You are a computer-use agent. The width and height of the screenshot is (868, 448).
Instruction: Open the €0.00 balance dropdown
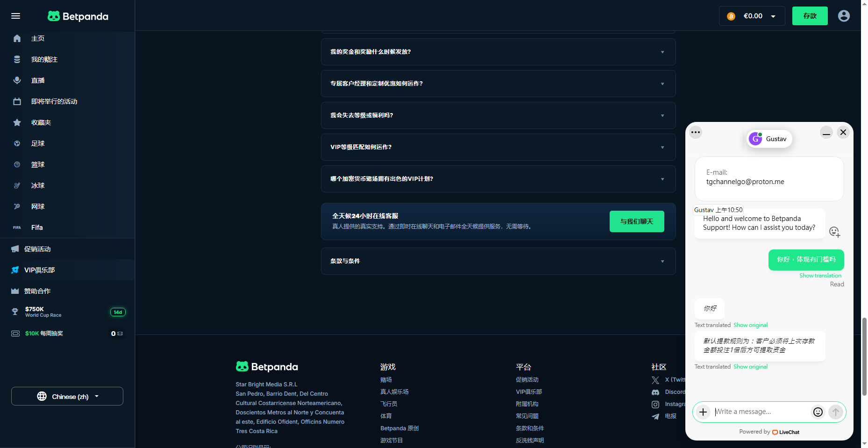tap(752, 16)
